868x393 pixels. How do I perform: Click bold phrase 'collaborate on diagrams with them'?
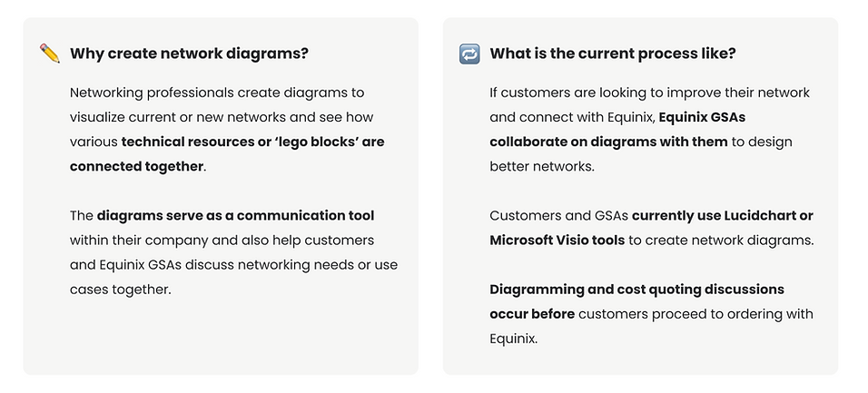608,142
